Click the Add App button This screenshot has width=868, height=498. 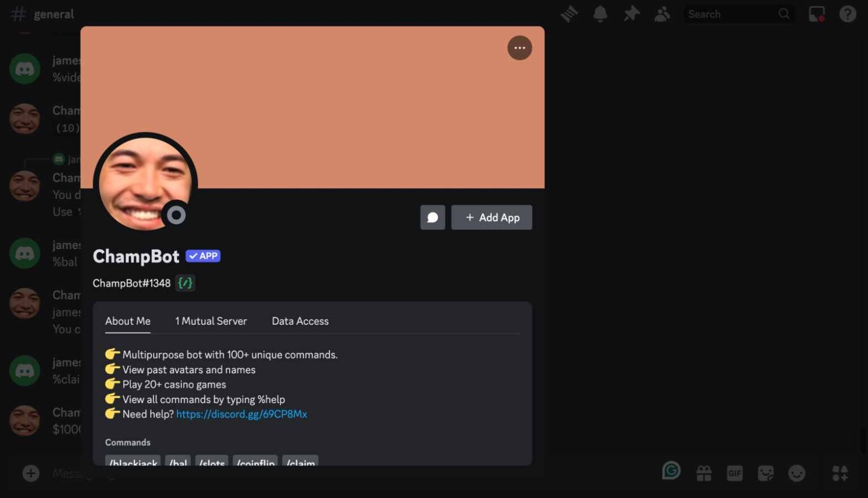pyautogui.click(x=491, y=217)
